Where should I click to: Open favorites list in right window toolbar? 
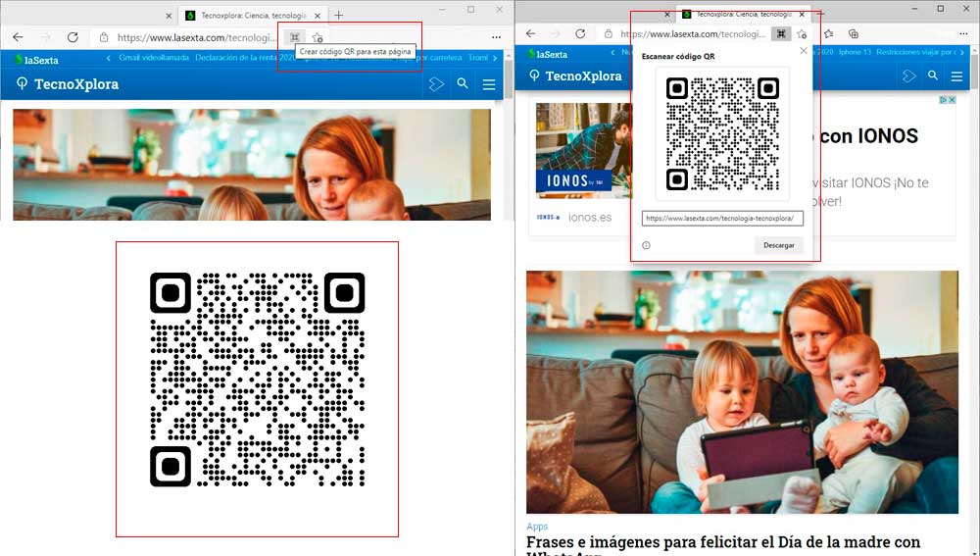829,33
